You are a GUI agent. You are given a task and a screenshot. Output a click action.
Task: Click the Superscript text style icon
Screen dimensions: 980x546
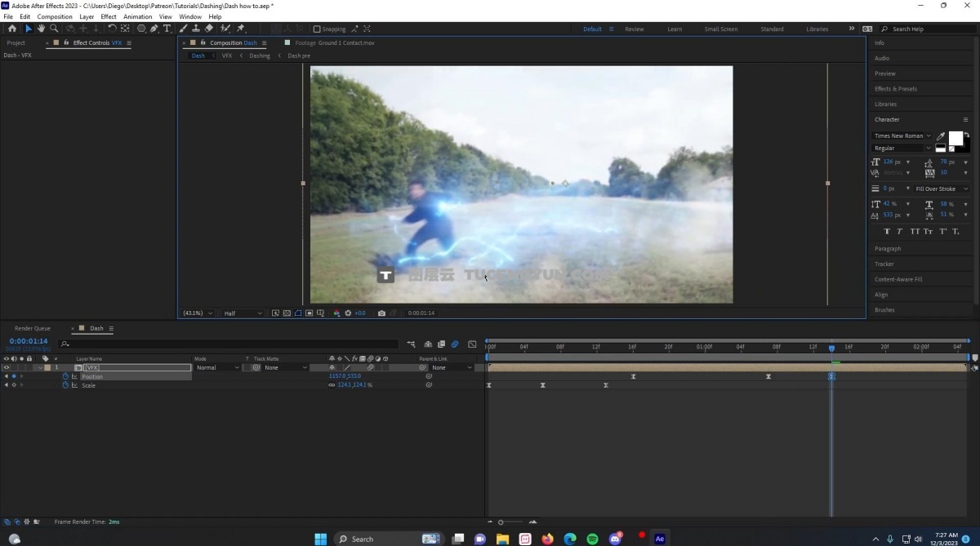(942, 231)
